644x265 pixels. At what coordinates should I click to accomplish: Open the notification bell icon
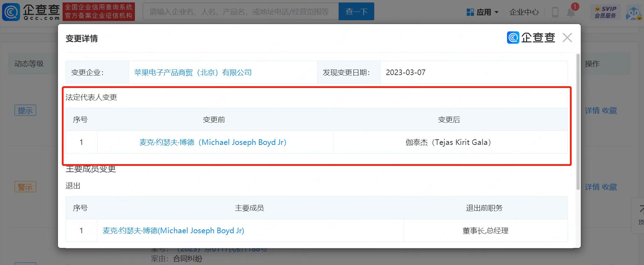point(571,12)
